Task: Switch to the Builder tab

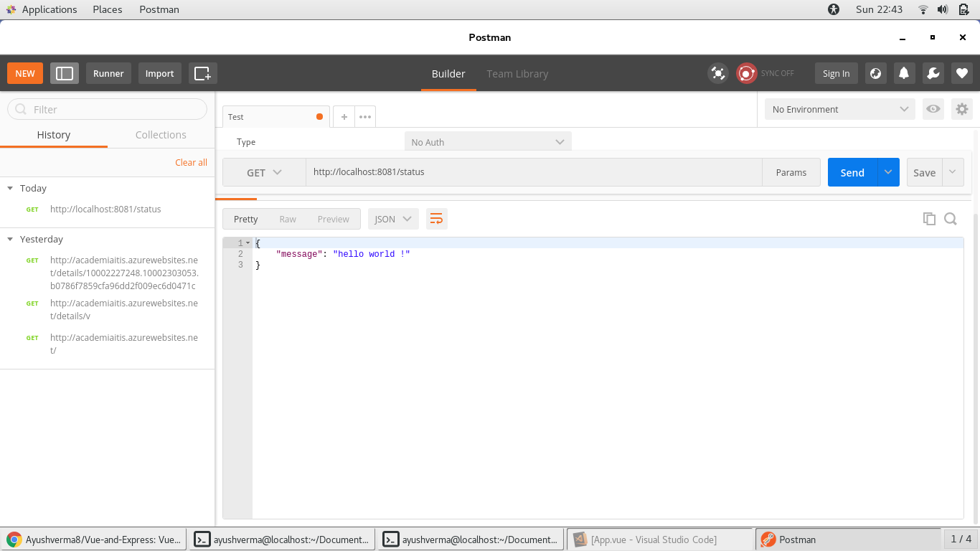Action: click(x=448, y=73)
